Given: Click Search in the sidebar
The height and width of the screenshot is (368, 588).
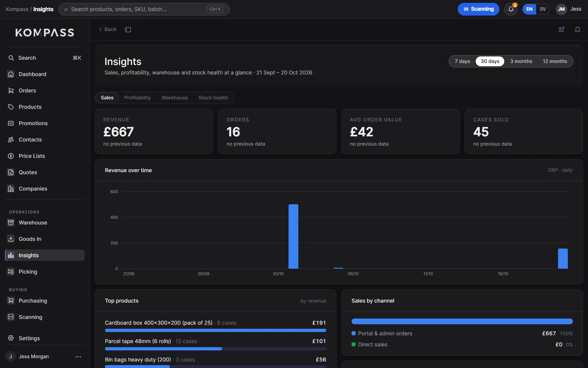Looking at the screenshot, I should point(44,58).
